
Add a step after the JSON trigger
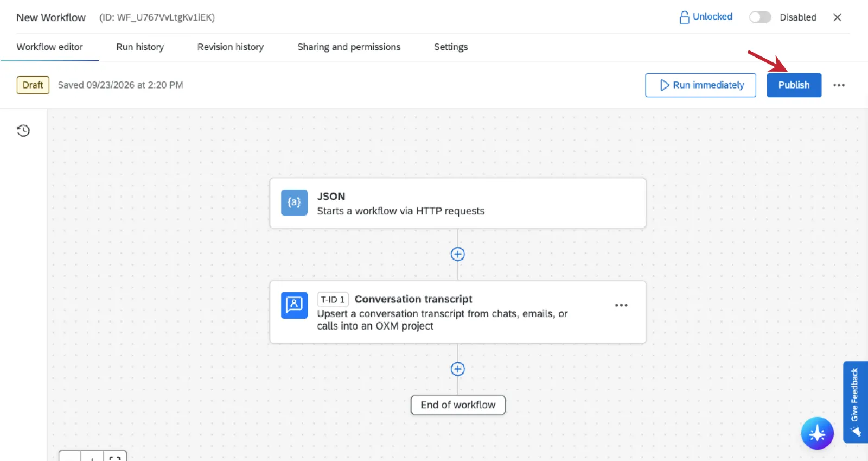click(458, 254)
